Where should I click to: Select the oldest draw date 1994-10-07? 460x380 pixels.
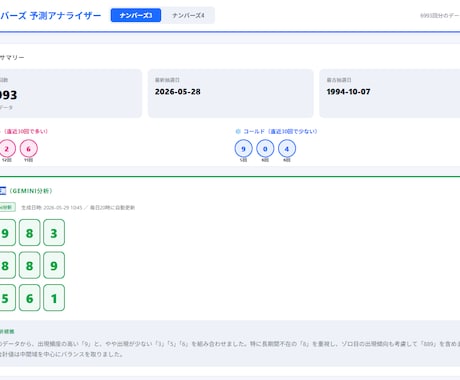[x=348, y=92]
